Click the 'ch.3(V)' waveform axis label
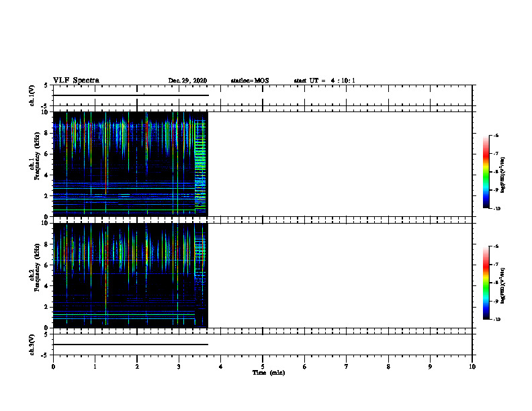 32,345
